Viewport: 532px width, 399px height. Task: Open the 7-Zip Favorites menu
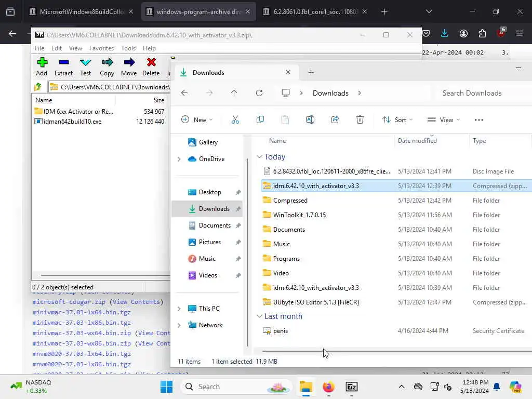click(101, 48)
